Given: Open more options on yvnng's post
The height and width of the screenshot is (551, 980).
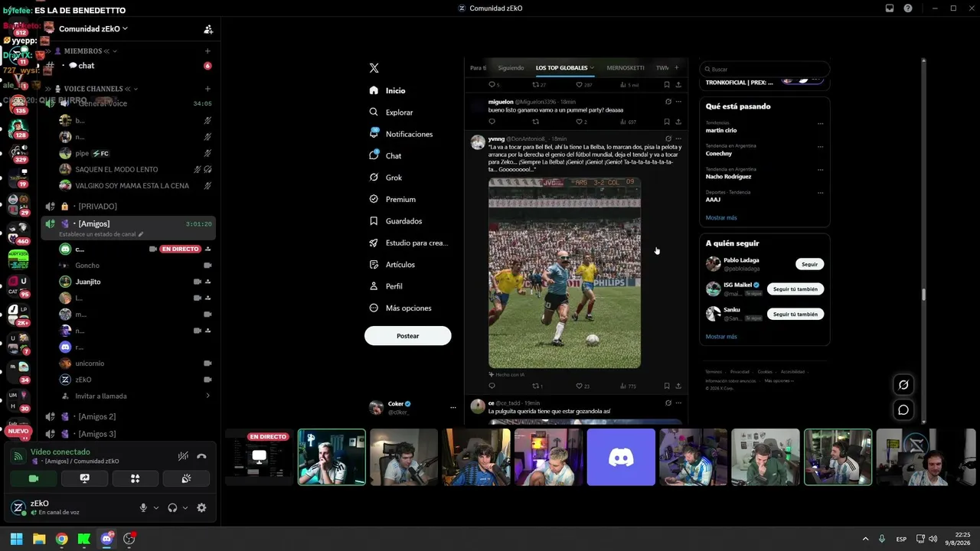Looking at the screenshot, I should [678, 139].
